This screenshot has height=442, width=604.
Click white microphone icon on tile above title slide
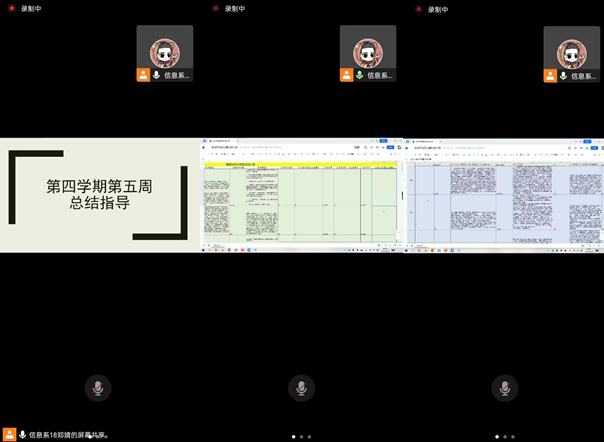156,75
